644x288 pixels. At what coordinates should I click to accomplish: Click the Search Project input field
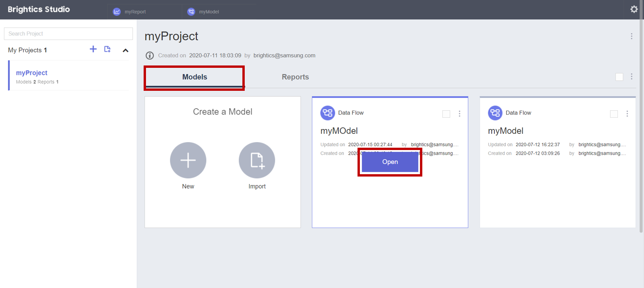[68, 34]
